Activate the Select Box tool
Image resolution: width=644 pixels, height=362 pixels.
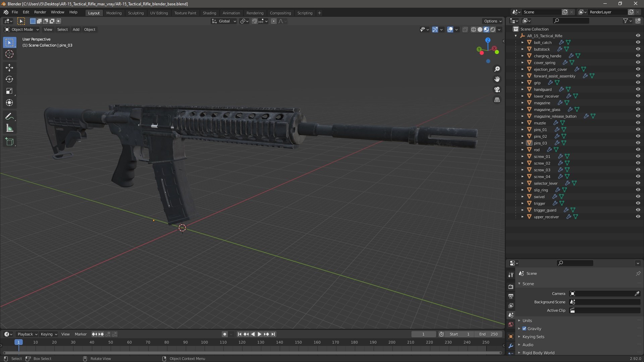9,43
